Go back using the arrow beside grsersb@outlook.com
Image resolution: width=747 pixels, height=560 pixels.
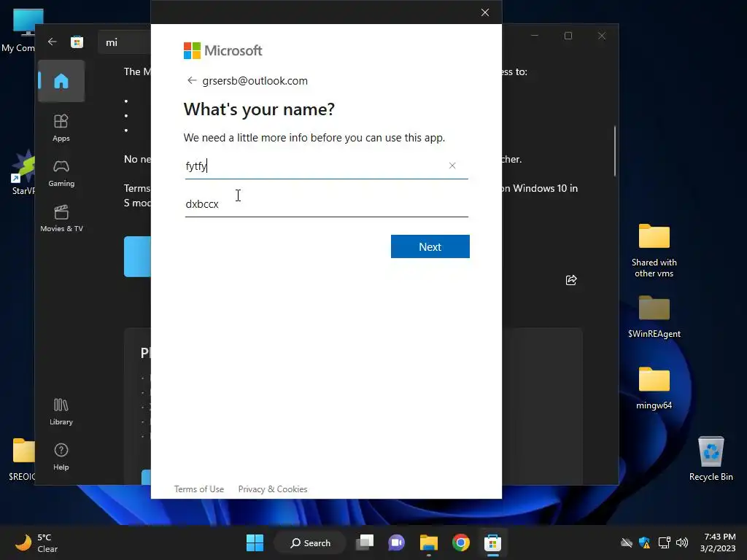coord(192,80)
